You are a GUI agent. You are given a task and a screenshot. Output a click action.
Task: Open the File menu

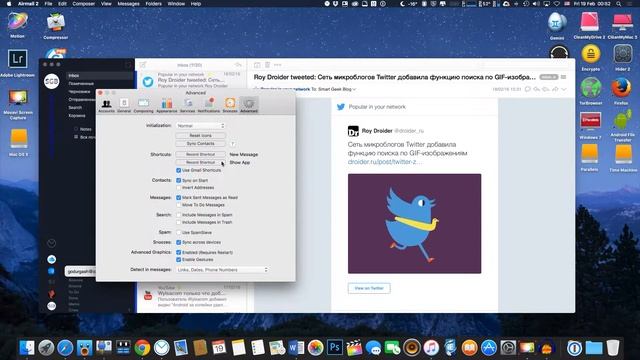(48, 4)
